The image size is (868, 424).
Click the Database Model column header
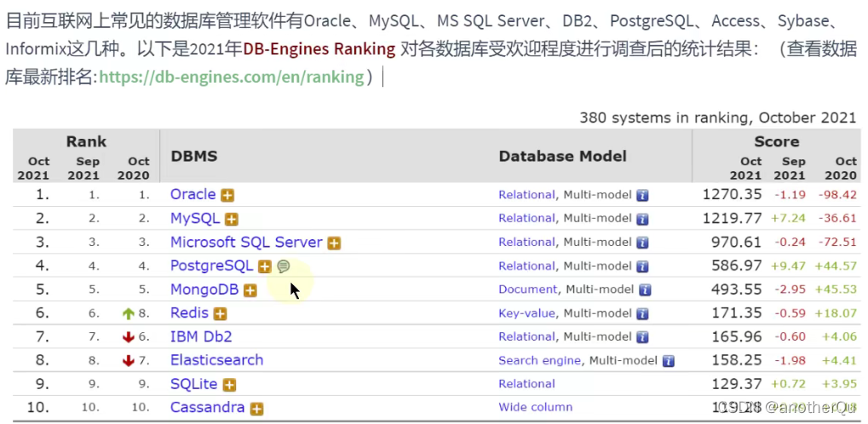[x=562, y=157]
